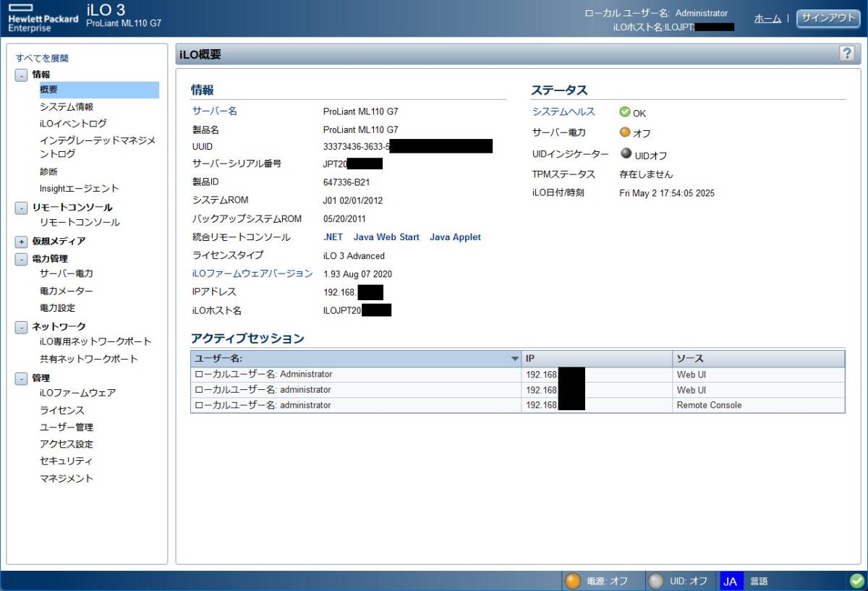
Task: Click the ユーザー名 column sort arrow
Action: (x=515, y=359)
